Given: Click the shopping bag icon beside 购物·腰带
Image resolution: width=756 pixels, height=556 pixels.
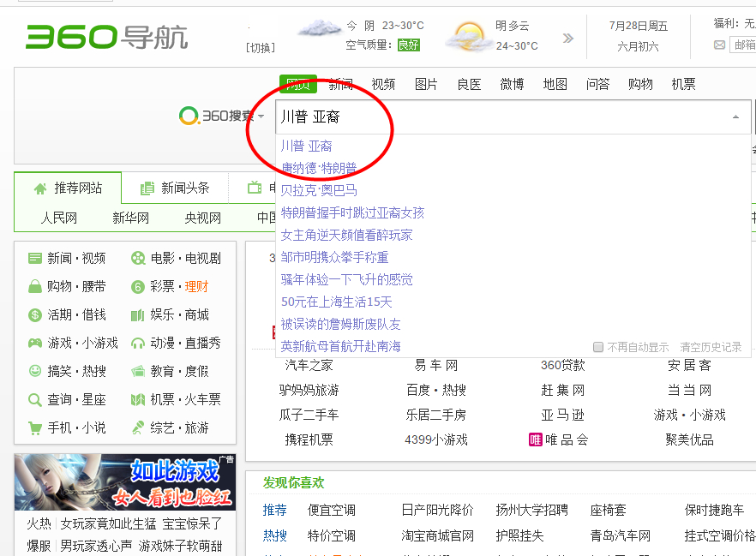Looking at the screenshot, I should [34, 287].
